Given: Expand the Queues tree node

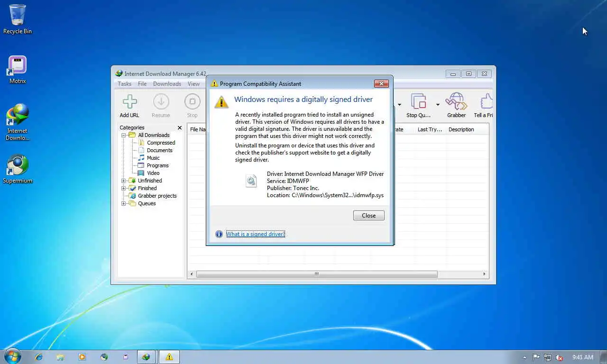Looking at the screenshot, I should click(x=124, y=203).
